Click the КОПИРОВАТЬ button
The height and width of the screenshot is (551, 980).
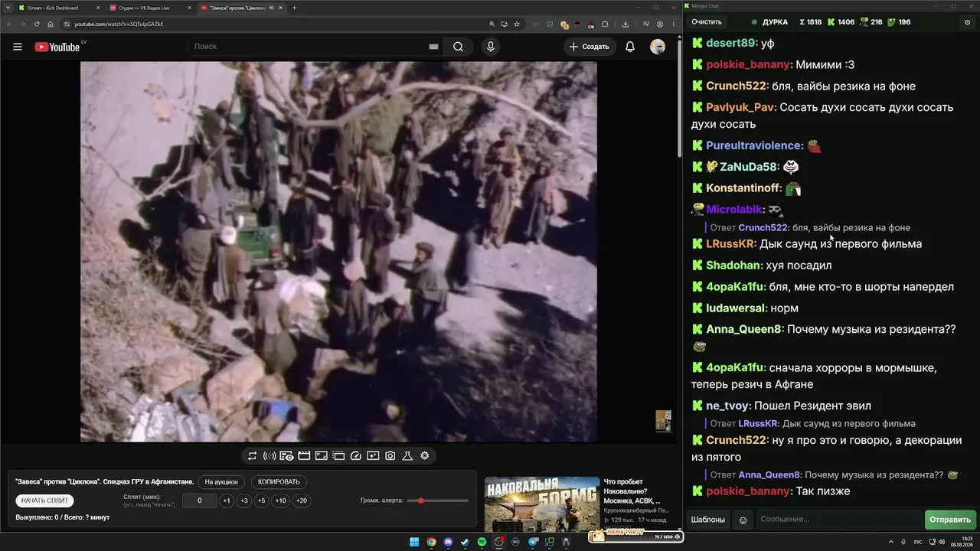click(279, 482)
